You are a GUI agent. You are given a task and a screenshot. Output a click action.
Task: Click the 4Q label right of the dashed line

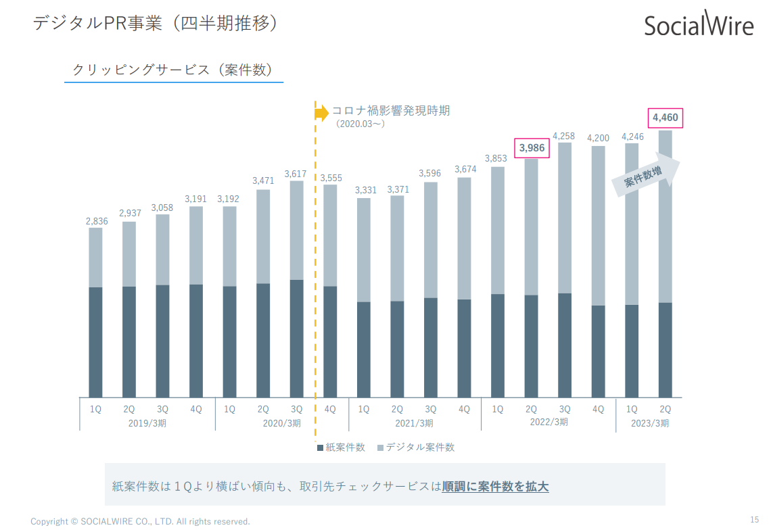tap(330, 409)
